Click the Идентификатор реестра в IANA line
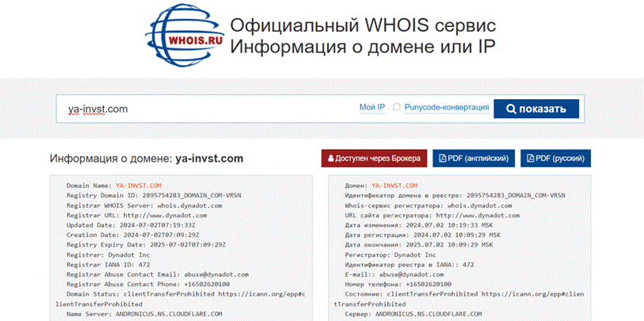Screen dimensions: 644x321 click(x=410, y=265)
